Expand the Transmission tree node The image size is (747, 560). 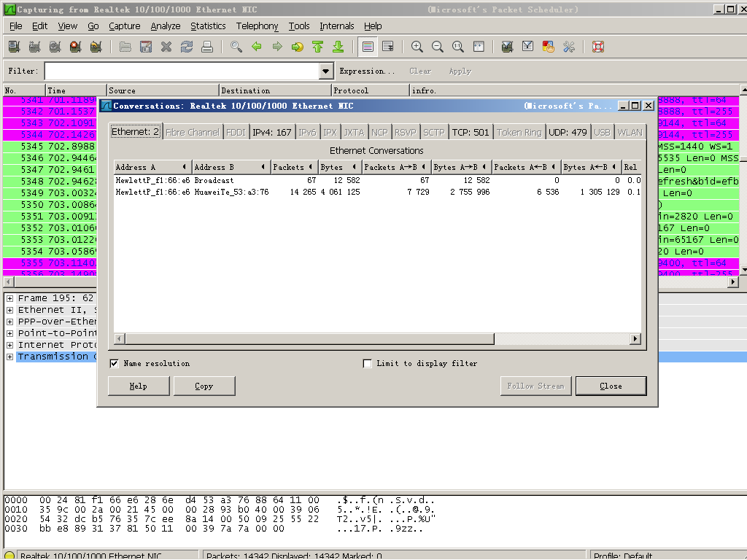9,357
